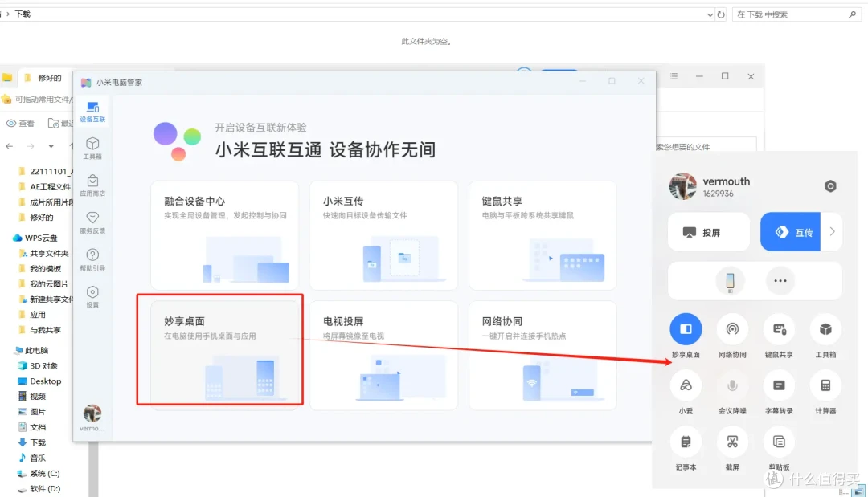Select AE工程文件 folder in tree
Image resolution: width=868 pixels, height=497 pixels.
coord(45,187)
